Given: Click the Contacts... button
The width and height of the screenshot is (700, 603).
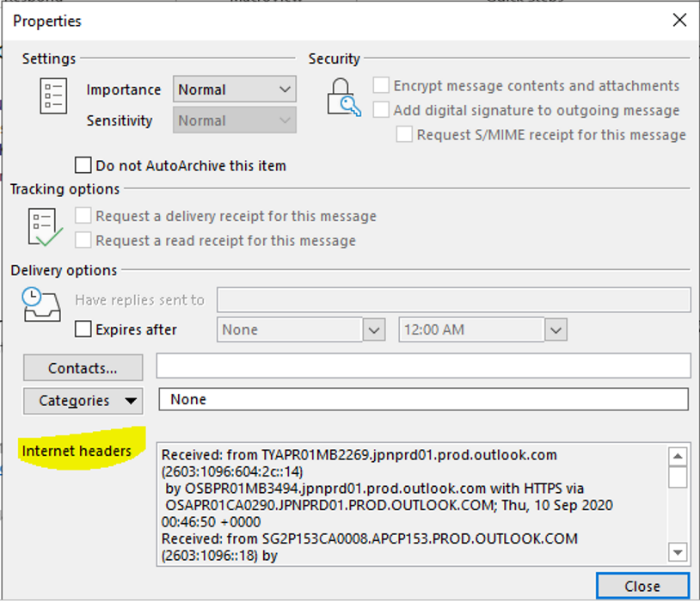Looking at the screenshot, I should pos(82,367).
